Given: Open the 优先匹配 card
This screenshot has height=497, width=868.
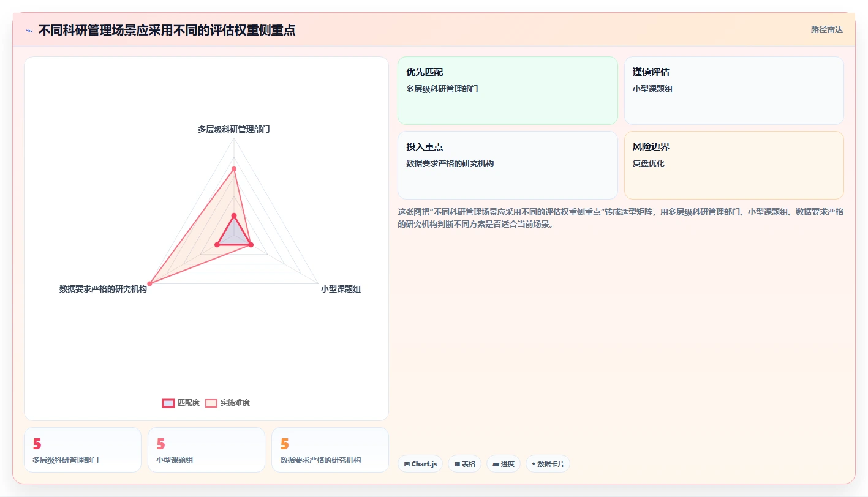Looking at the screenshot, I should [508, 91].
